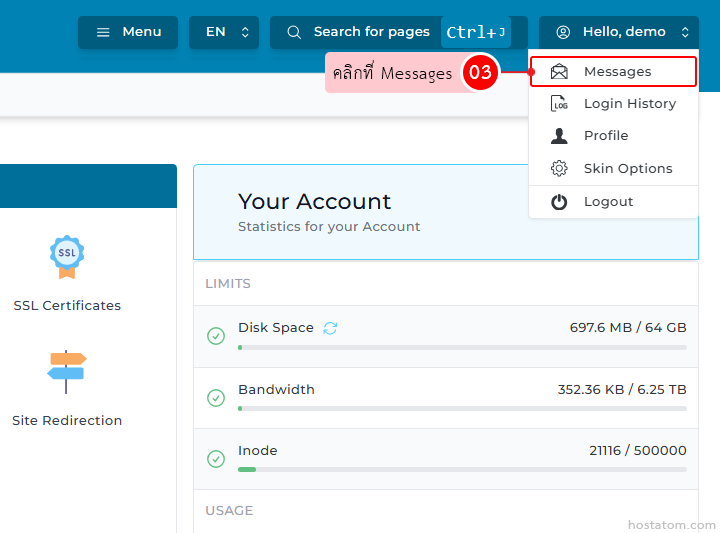Select Login History from user menu

(629, 104)
